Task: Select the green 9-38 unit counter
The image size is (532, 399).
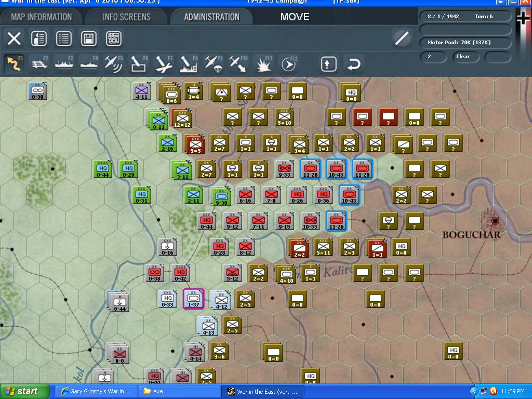Action: pyautogui.click(x=221, y=196)
